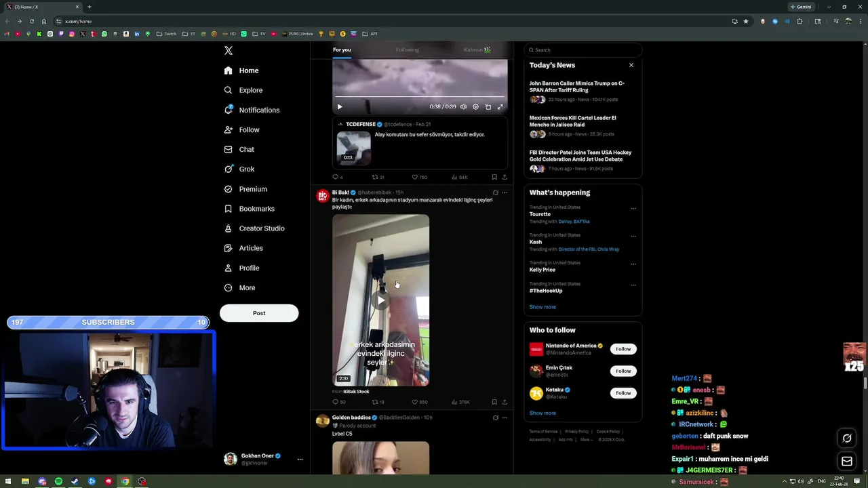Follow Emin Çıtak

coord(623,371)
